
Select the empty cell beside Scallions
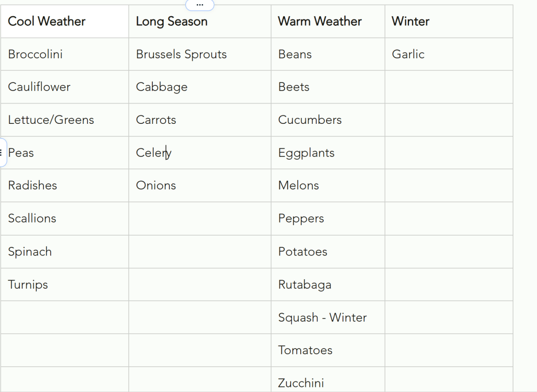click(199, 218)
